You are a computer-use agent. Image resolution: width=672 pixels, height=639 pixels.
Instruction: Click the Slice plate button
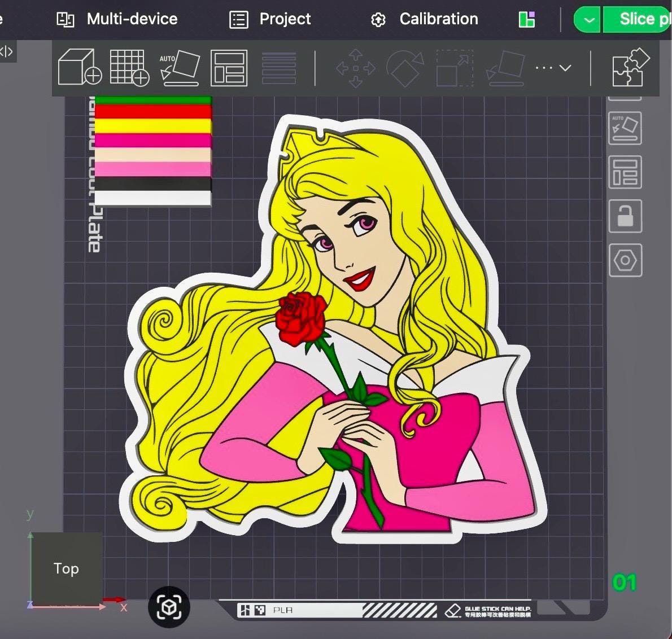[x=638, y=20]
